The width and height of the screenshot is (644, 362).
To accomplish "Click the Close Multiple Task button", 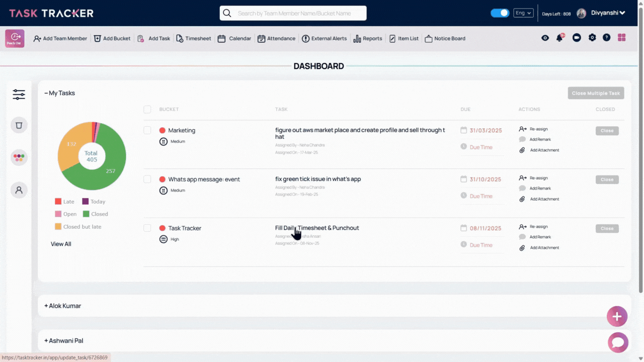I will pos(596,93).
